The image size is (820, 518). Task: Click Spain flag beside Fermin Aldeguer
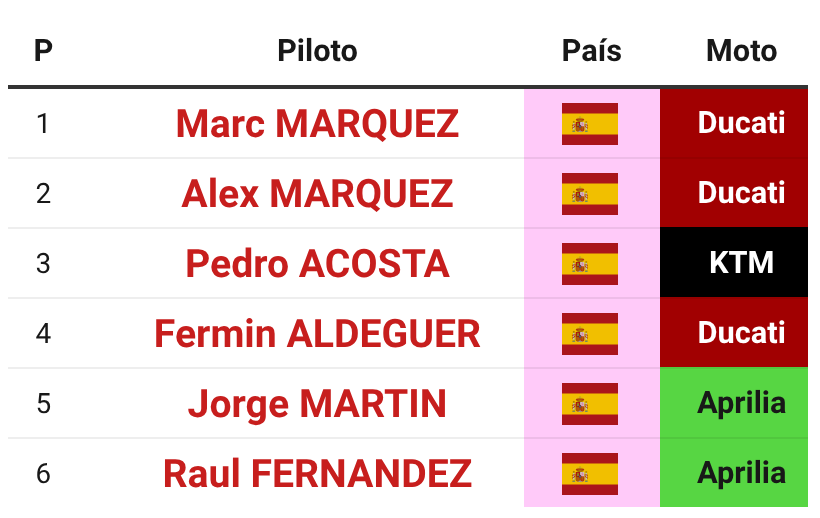point(589,334)
